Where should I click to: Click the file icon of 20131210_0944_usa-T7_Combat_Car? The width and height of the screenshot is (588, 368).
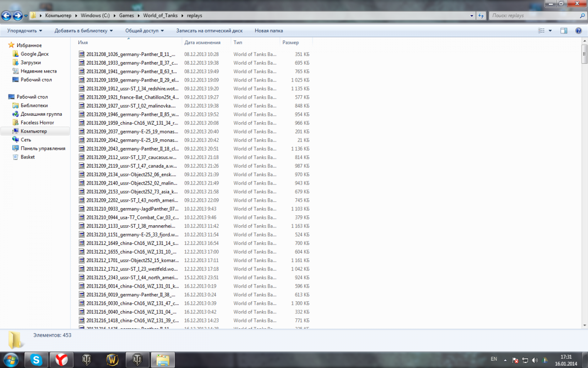coord(82,217)
